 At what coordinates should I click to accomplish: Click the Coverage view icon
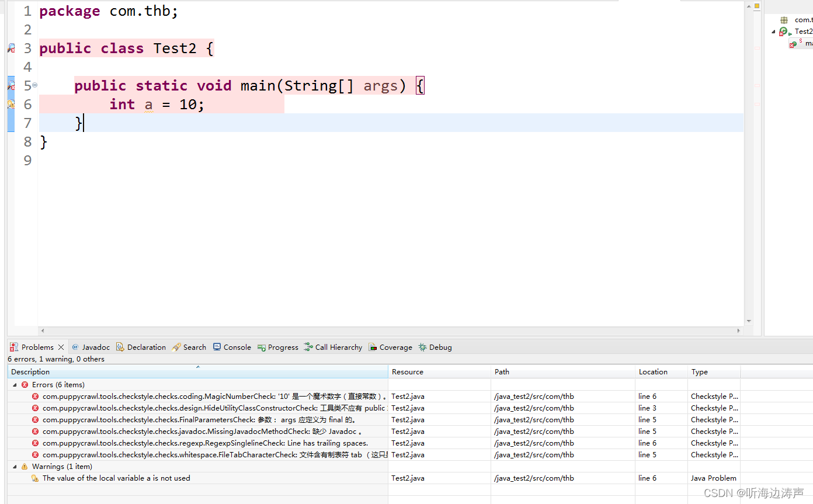pos(390,347)
